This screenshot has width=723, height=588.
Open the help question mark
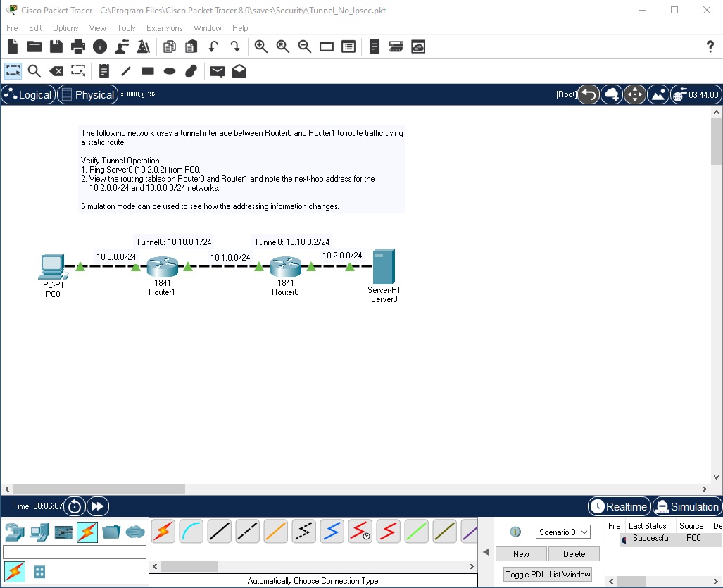pyautogui.click(x=710, y=46)
